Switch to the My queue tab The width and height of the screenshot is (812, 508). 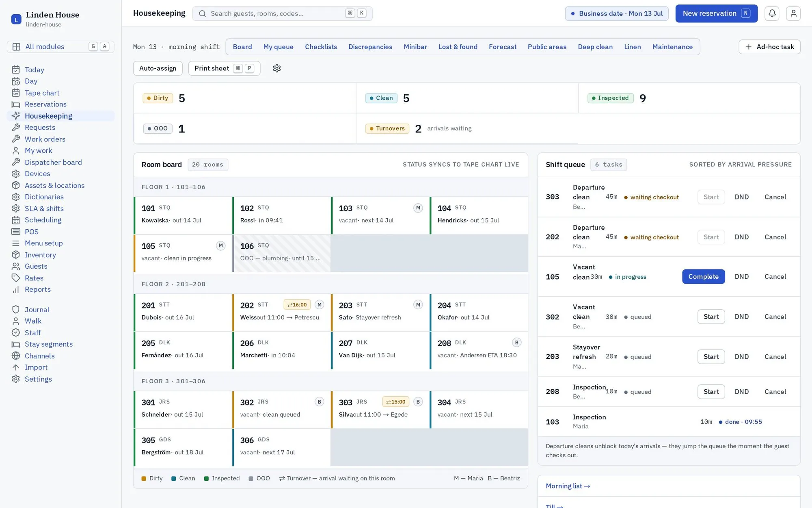click(x=278, y=47)
